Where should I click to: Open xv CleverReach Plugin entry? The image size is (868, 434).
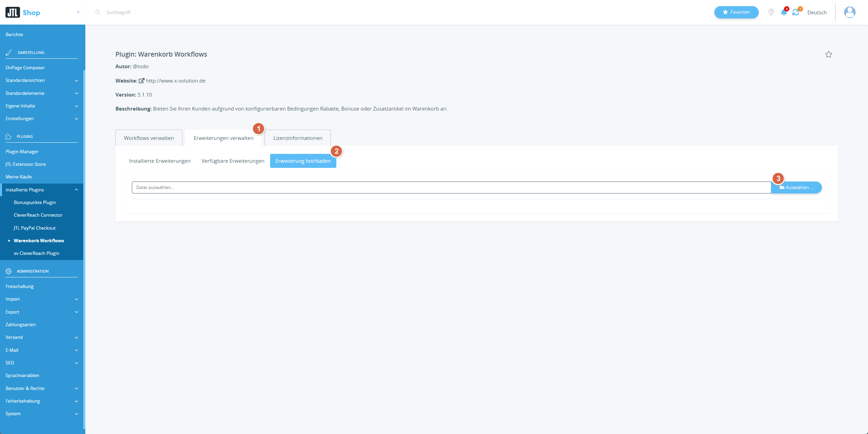click(x=37, y=253)
